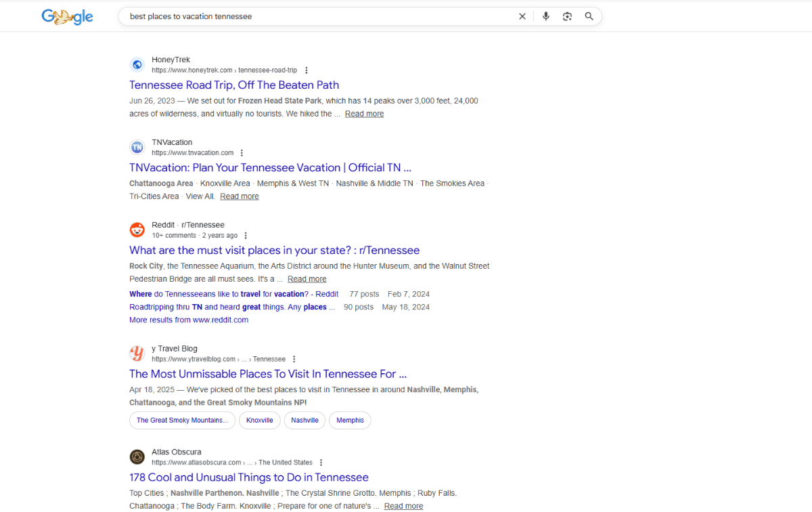The image size is (812, 512).
Task: Click the HoneyTrek site favicon
Action: [x=137, y=64]
